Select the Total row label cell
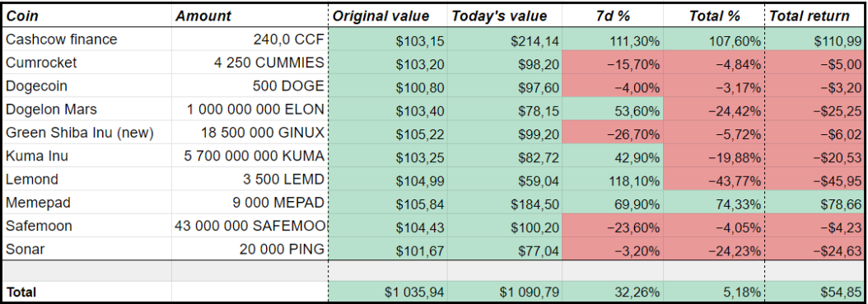The width and height of the screenshot is (868, 304). [x=87, y=292]
